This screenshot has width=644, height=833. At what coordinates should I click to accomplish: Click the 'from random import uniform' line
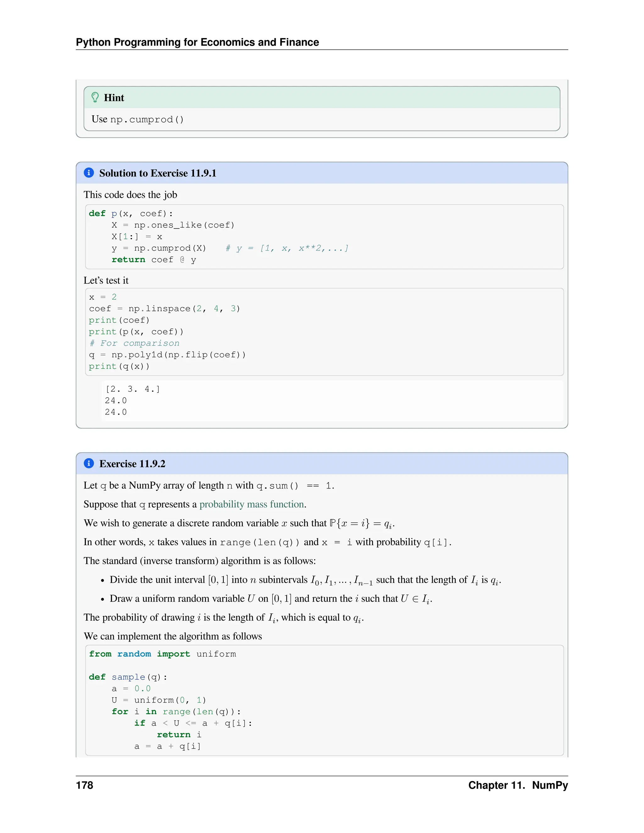coord(163,654)
